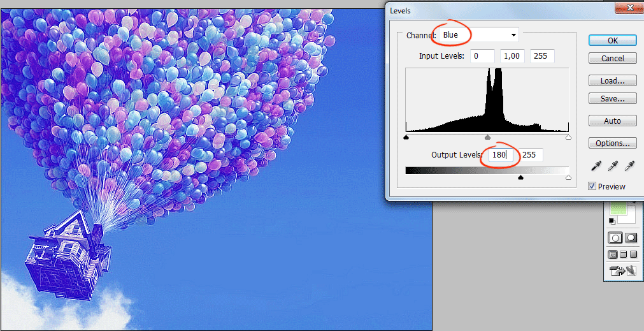This screenshot has width=644, height=331.
Task: Reset to default foreground and background colors
Action: click(x=612, y=221)
